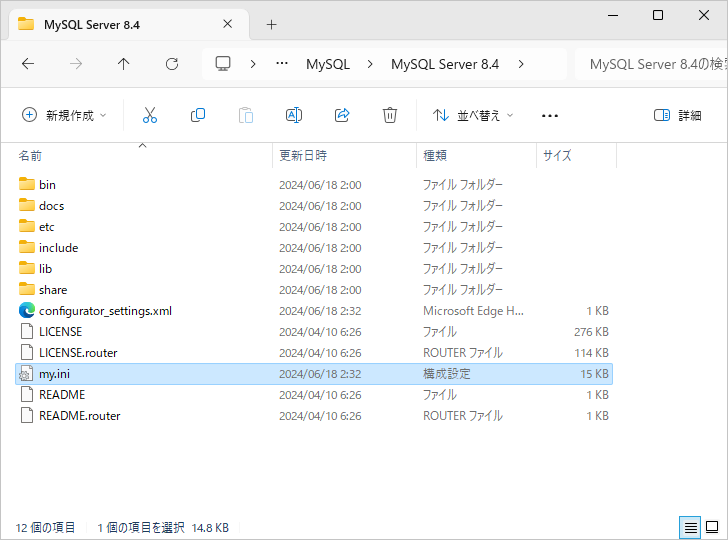This screenshot has width=728, height=540.
Task: Refresh the folder view
Action: [172, 64]
